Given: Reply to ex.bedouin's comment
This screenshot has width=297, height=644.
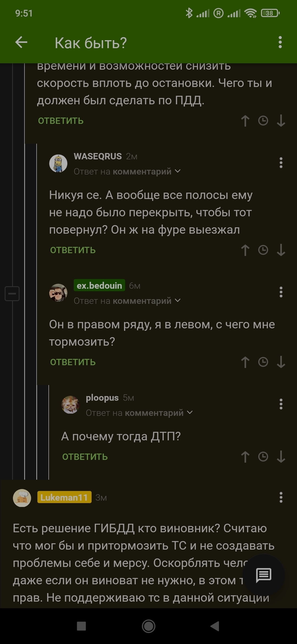Looking at the screenshot, I should pyautogui.click(x=73, y=362).
